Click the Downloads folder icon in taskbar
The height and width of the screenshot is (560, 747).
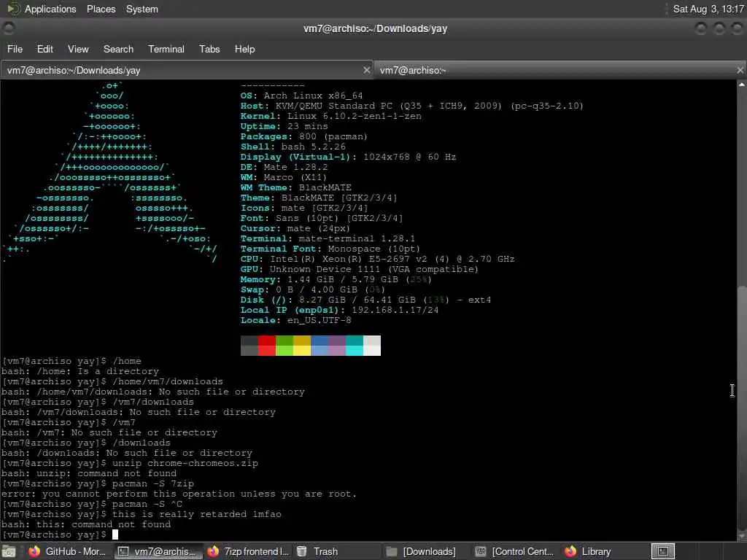click(392, 551)
